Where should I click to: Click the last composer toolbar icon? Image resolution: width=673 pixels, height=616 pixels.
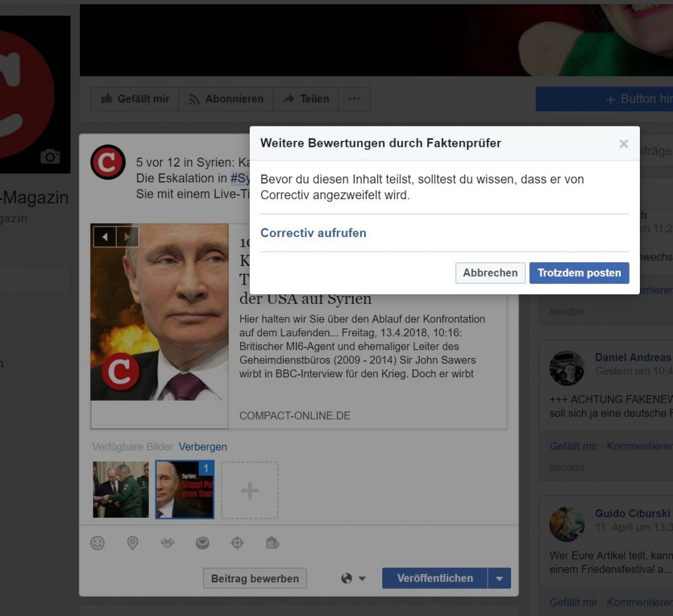point(273,543)
